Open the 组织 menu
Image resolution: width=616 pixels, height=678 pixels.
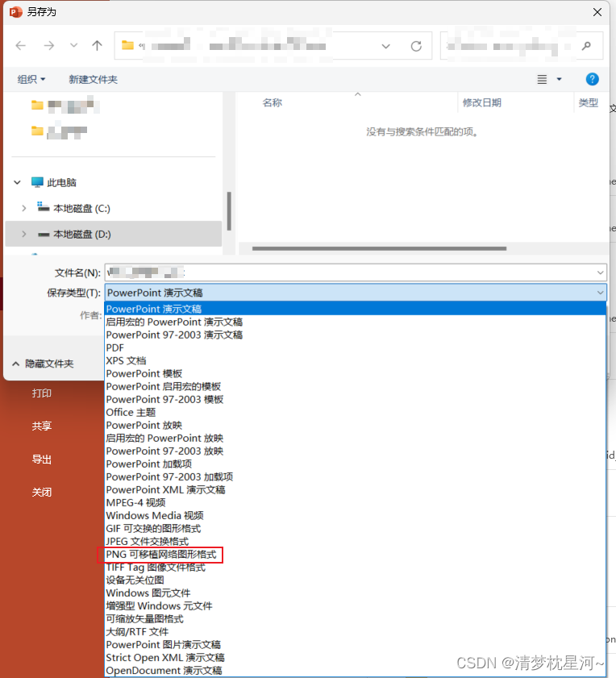coord(31,79)
